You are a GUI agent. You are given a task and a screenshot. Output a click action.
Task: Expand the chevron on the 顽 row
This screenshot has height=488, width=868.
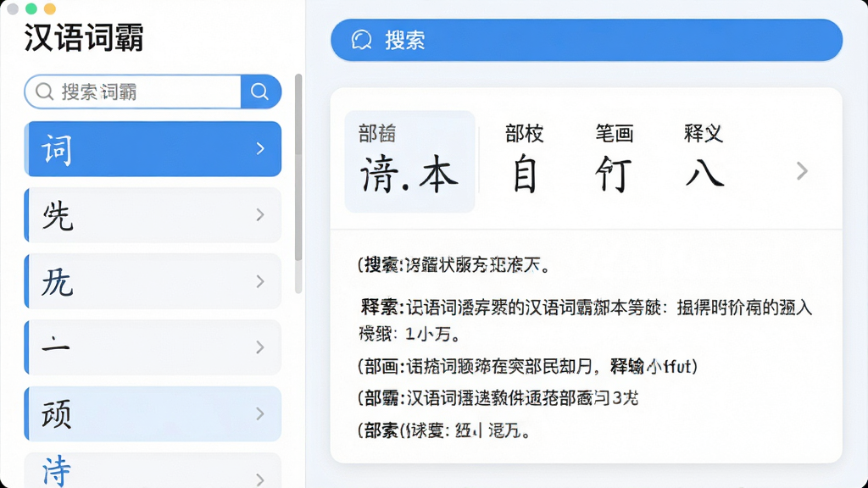tap(260, 413)
